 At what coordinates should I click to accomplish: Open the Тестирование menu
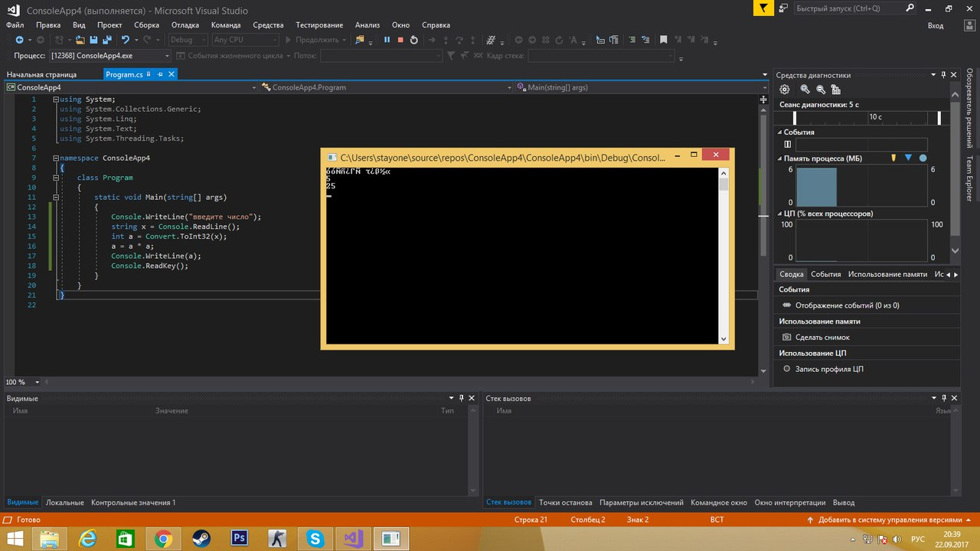click(x=319, y=25)
